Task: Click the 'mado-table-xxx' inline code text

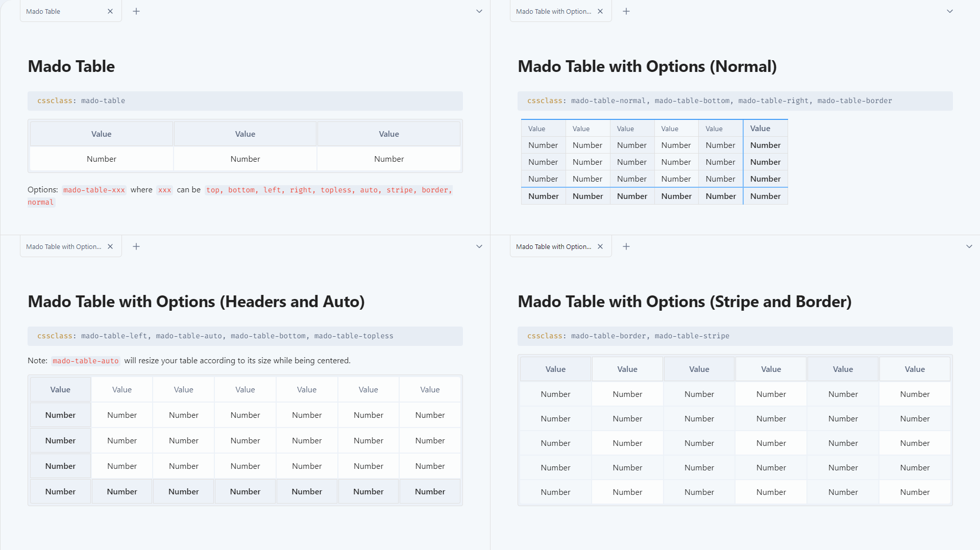Action: 94,190
